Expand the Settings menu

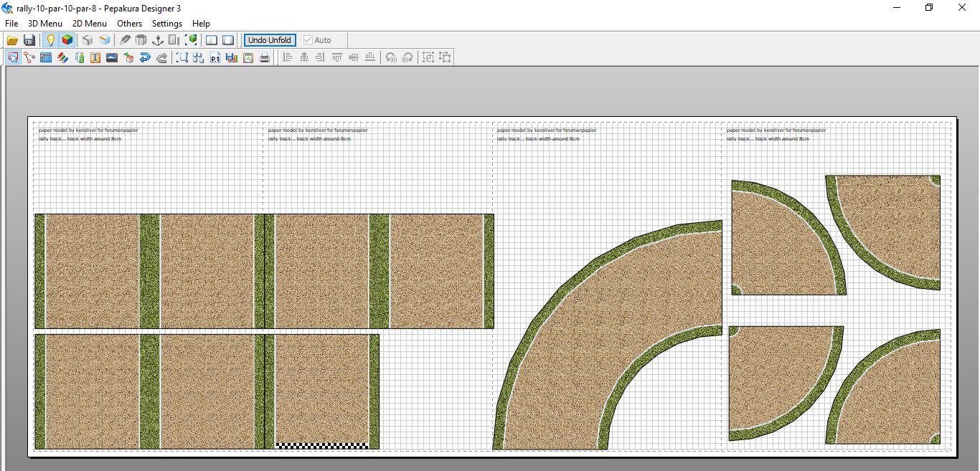coord(167,24)
